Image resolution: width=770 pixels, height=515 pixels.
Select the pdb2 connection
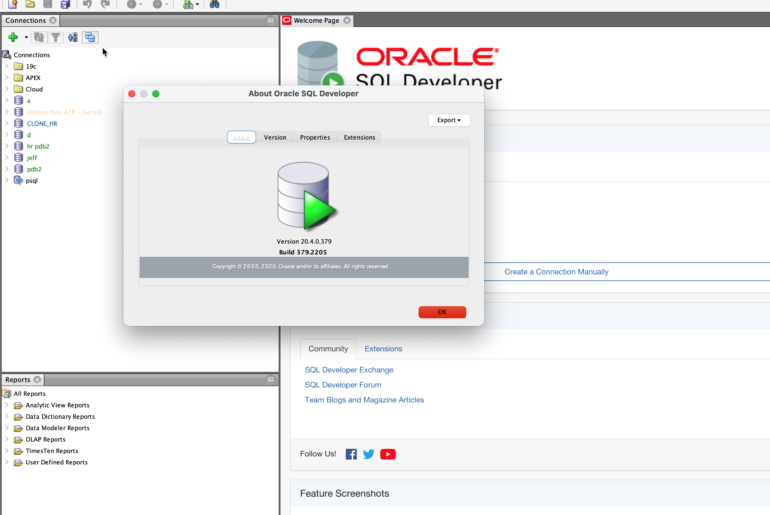coord(34,169)
